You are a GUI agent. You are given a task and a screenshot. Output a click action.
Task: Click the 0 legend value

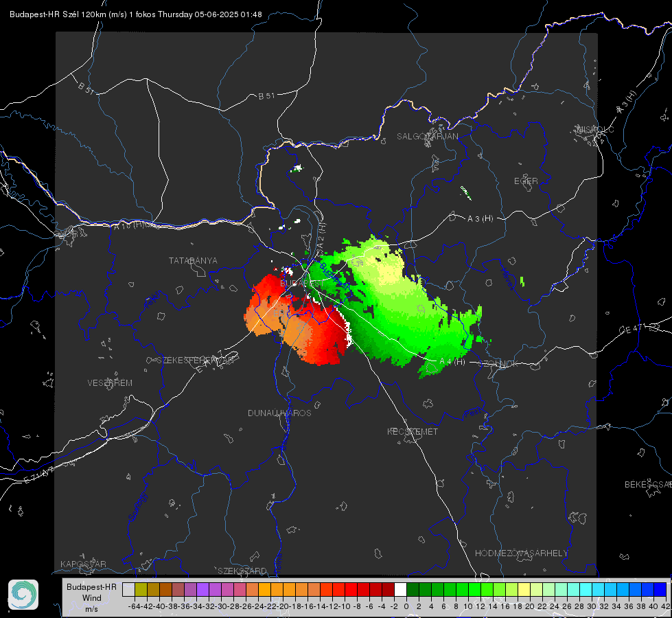(x=406, y=606)
